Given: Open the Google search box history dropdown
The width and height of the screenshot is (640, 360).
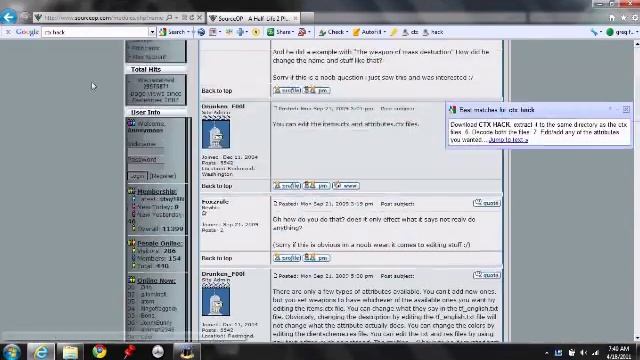Looking at the screenshot, I should 152,32.
